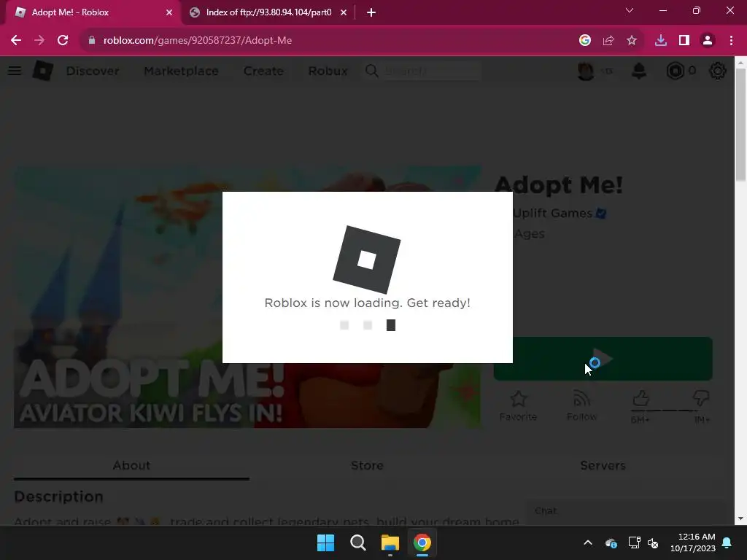Viewport: 747px width, 560px height.
Task: Click the 'Roblox is now loading' message
Action: pos(368,303)
